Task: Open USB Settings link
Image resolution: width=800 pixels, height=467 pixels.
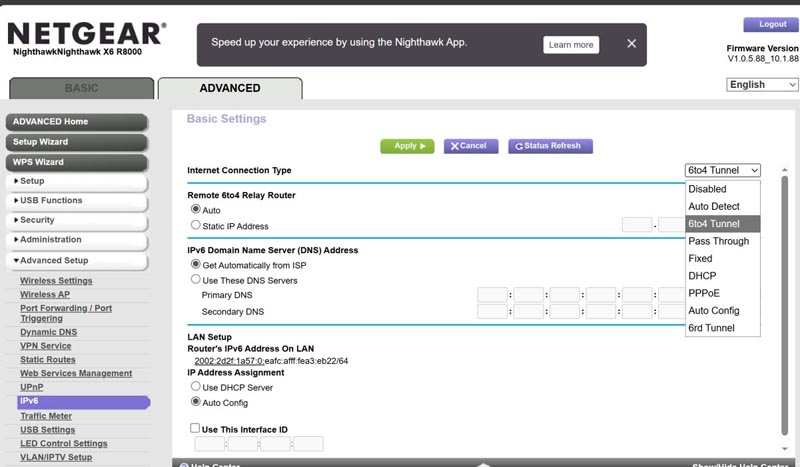Action: coord(47,430)
